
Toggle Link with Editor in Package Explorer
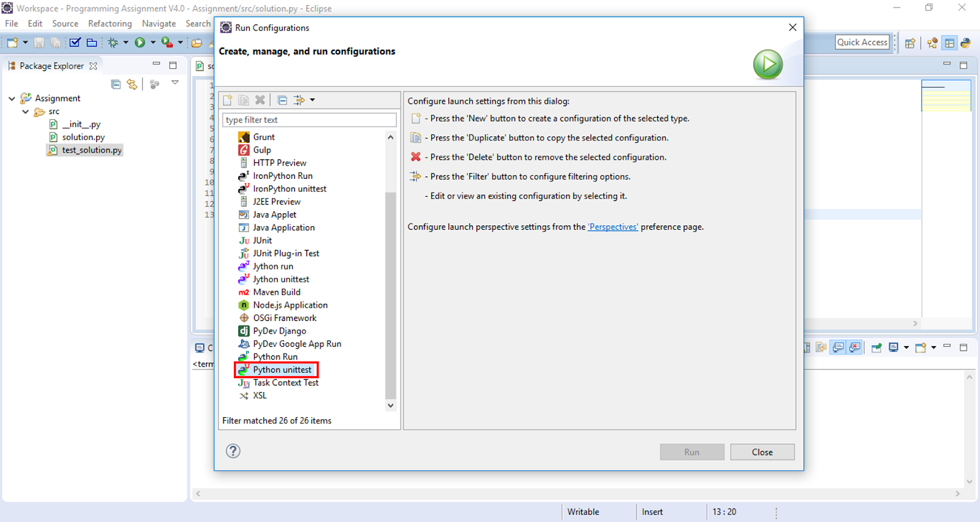pyautogui.click(x=132, y=85)
